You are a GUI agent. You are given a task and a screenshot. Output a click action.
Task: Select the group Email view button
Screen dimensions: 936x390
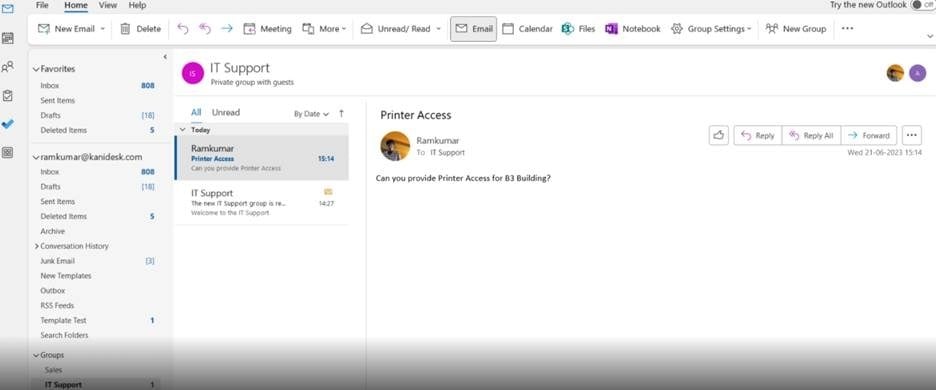click(x=473, y=29)
